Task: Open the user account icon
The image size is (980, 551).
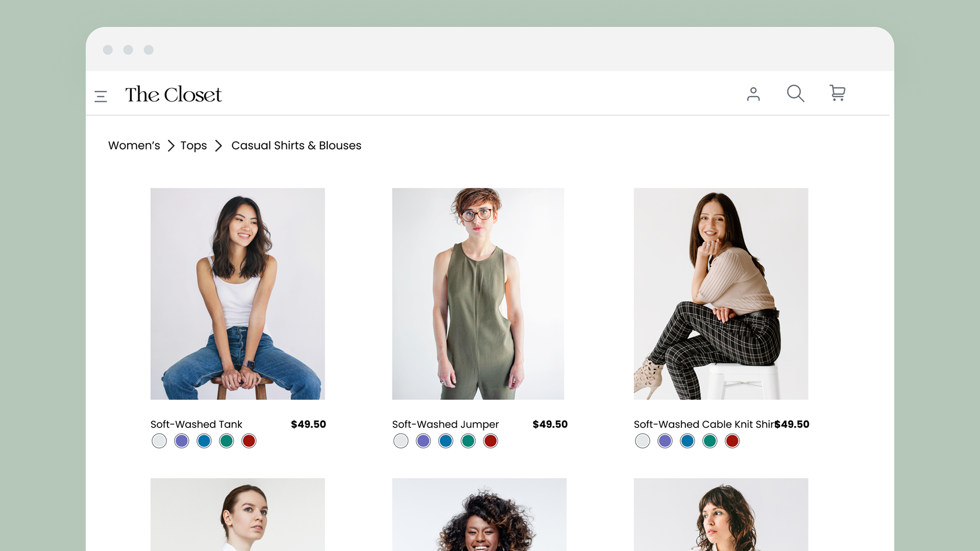Action: pos(753,94)
